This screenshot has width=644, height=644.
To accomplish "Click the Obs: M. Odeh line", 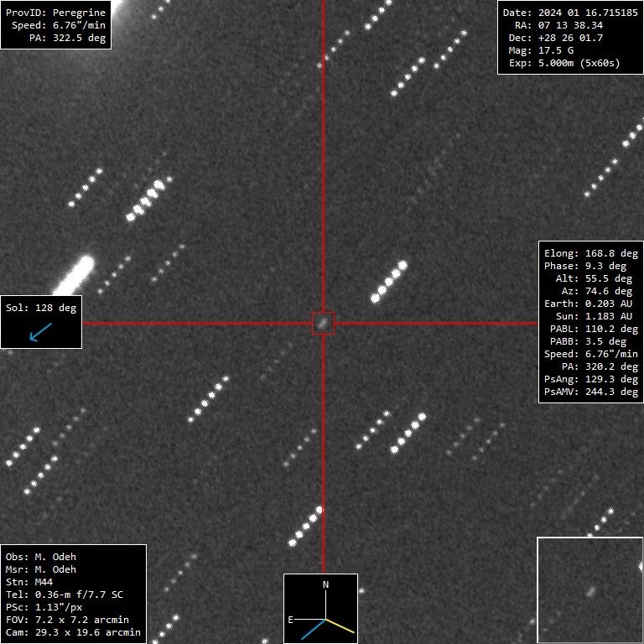I will (46, 557).
